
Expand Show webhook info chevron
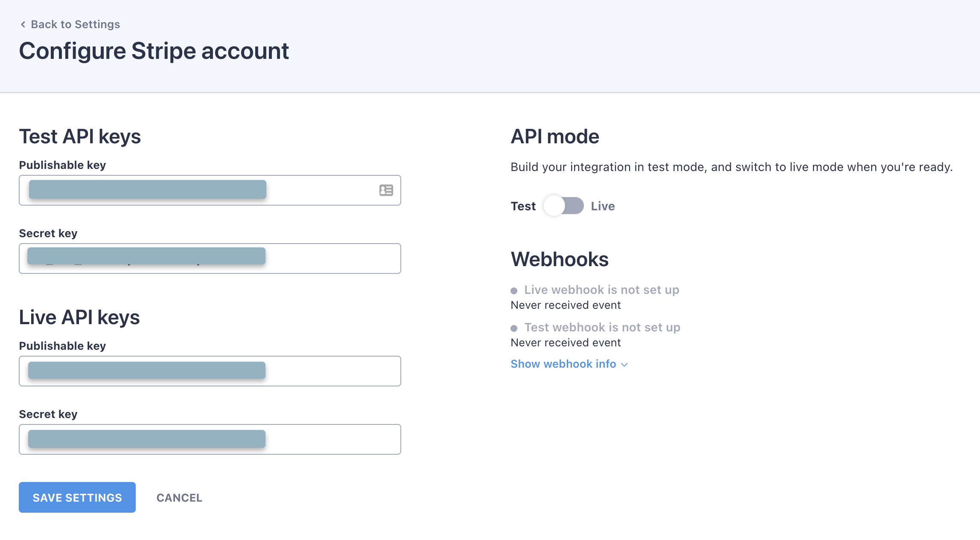click(624, 364)
